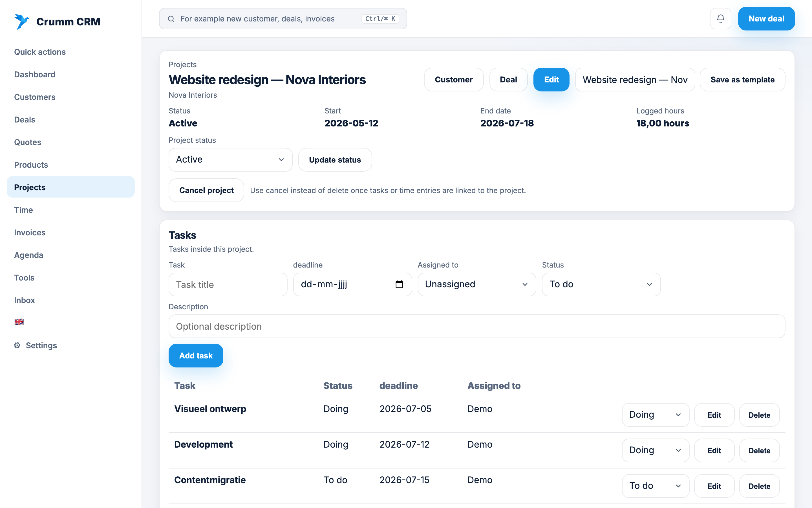Change status dropdown for Development task
The image size is (812, 508).
pos(655,450)
